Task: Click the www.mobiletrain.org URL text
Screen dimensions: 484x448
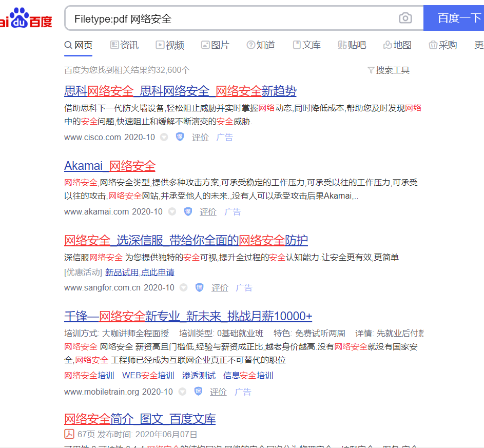Action: 102,392
